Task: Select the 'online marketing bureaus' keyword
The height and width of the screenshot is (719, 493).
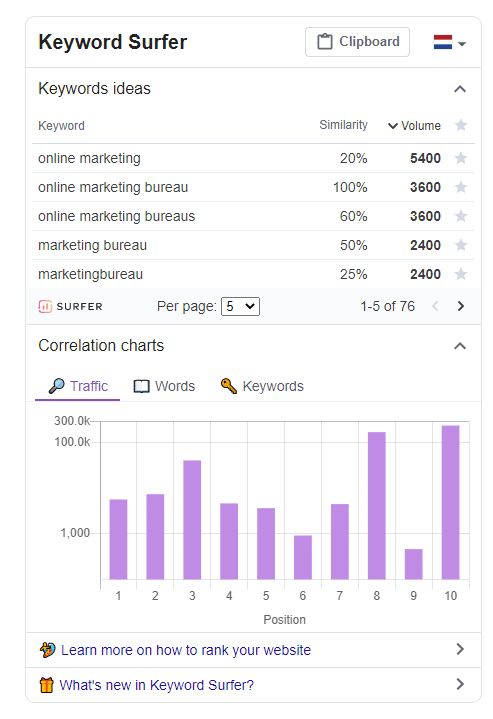Action: (116, 216)
